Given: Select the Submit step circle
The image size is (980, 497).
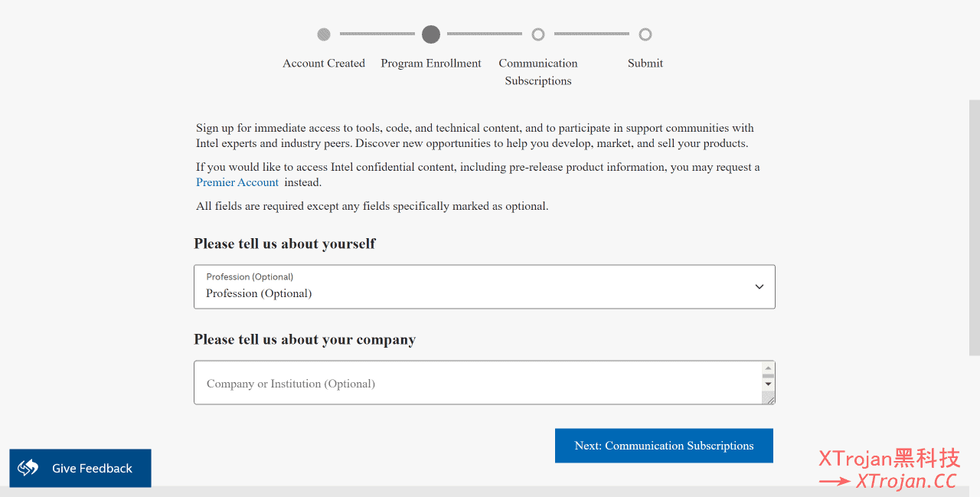Looking at the screenshot, I should coord(645,34).
